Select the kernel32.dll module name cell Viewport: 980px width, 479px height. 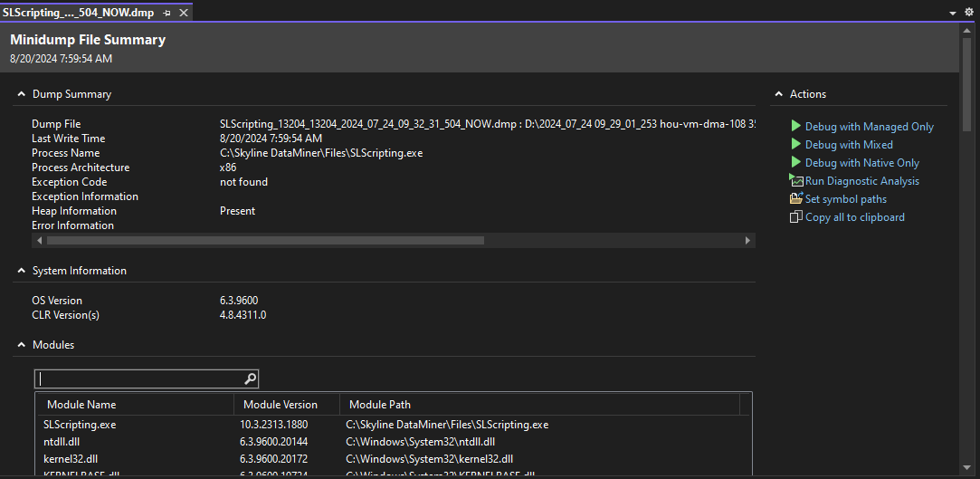coord(71,459)
